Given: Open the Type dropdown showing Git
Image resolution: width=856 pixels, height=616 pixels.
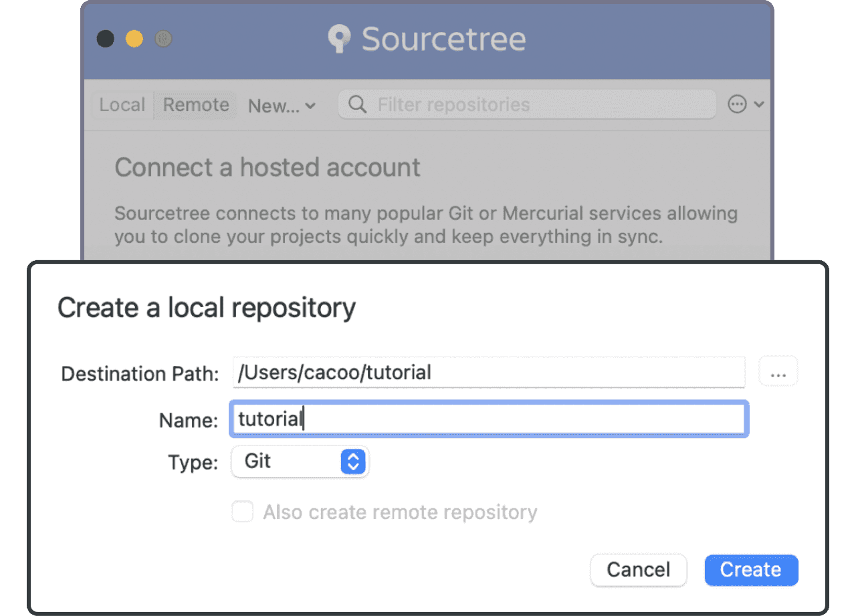Looking at the screenshot, I should coord(300,461).
